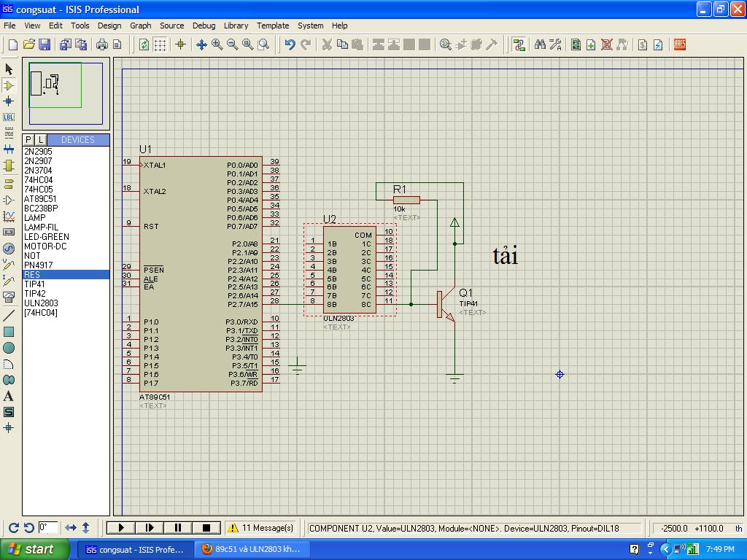Select the 2D text tool

(9, 396)
